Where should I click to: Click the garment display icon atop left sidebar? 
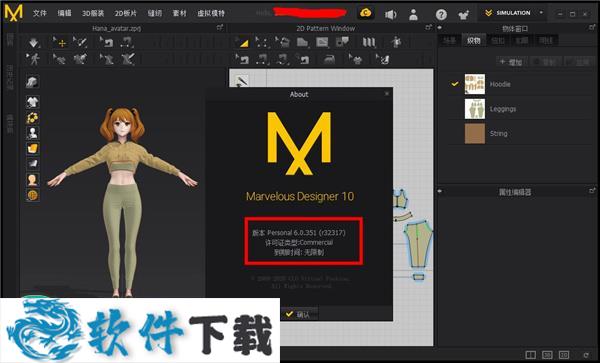tap(33, 81)
